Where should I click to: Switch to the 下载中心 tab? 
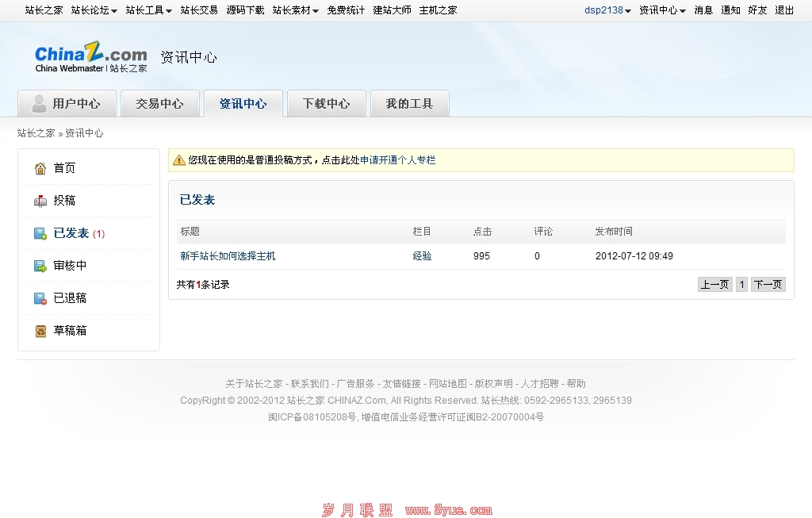point(326,104)
